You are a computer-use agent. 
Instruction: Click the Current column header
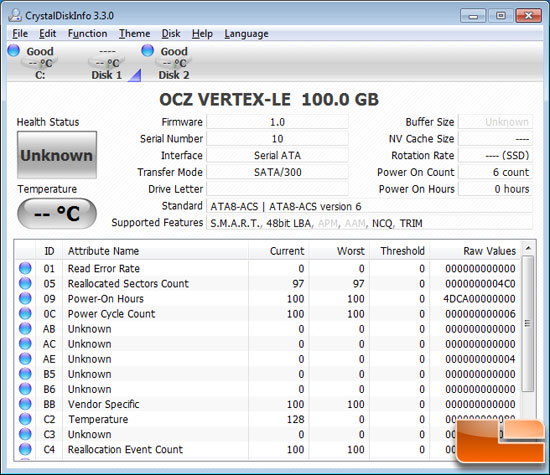pyautogui.click(x=279, y=251)
